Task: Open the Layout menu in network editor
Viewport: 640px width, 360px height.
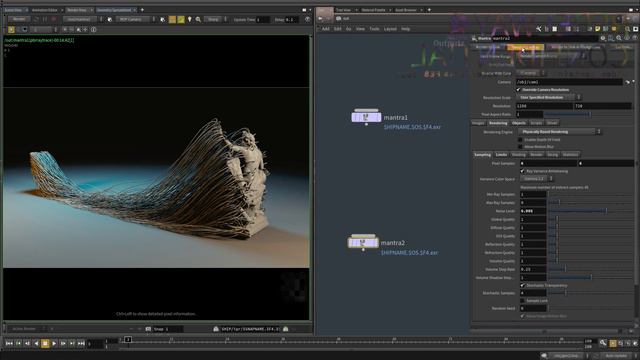Action: coord(390,29)
